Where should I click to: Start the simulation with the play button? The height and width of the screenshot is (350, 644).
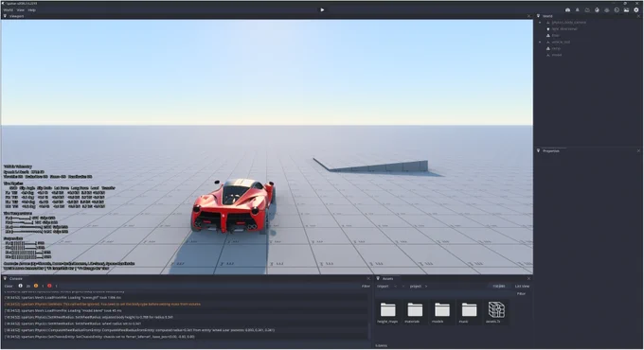[322, 9]
